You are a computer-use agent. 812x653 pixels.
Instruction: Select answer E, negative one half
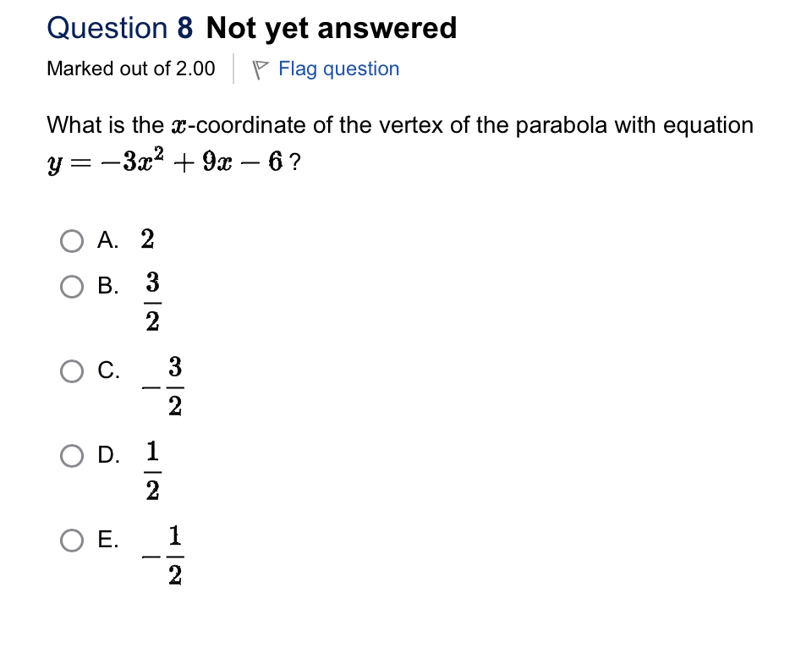point(72,540)
